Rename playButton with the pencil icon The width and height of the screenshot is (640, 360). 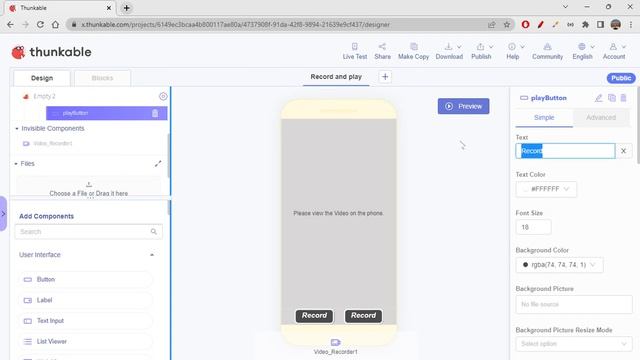[598, 98]
